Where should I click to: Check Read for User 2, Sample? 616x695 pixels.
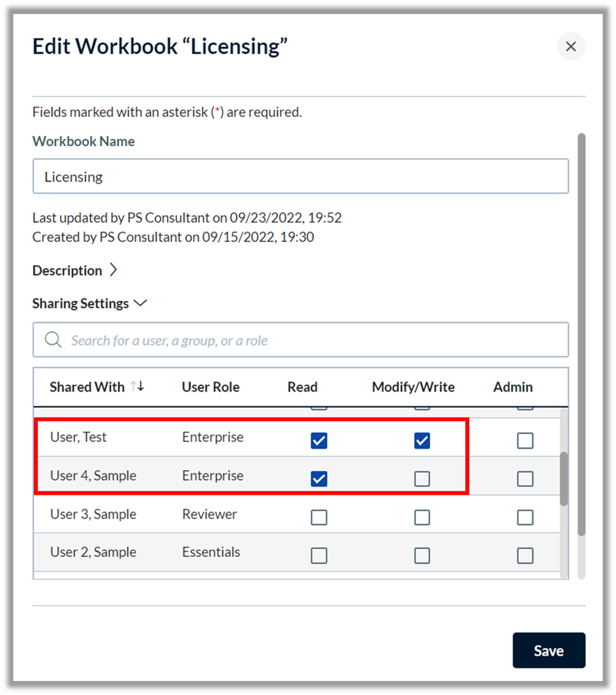[319, 556]
